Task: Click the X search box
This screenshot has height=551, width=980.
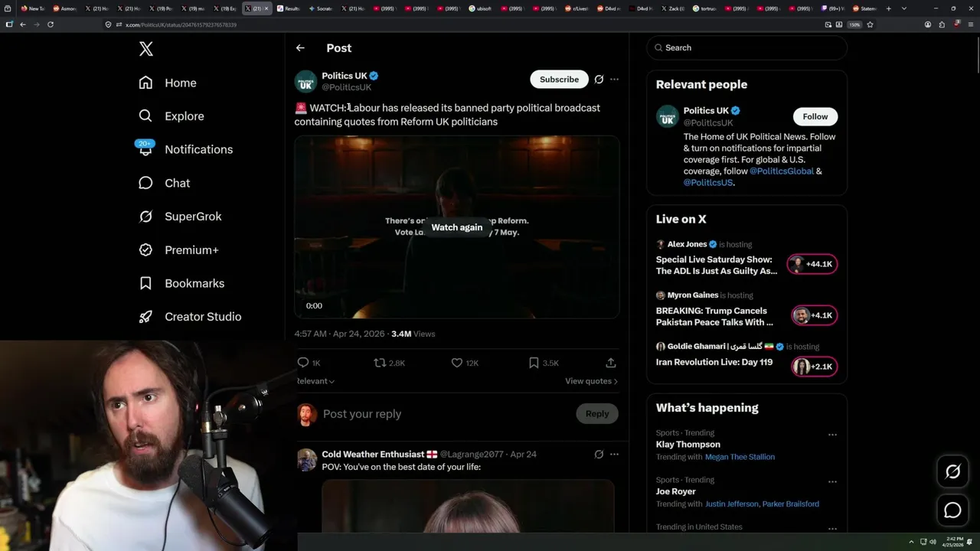Action: pyautogui.click(x=746, y=47)
